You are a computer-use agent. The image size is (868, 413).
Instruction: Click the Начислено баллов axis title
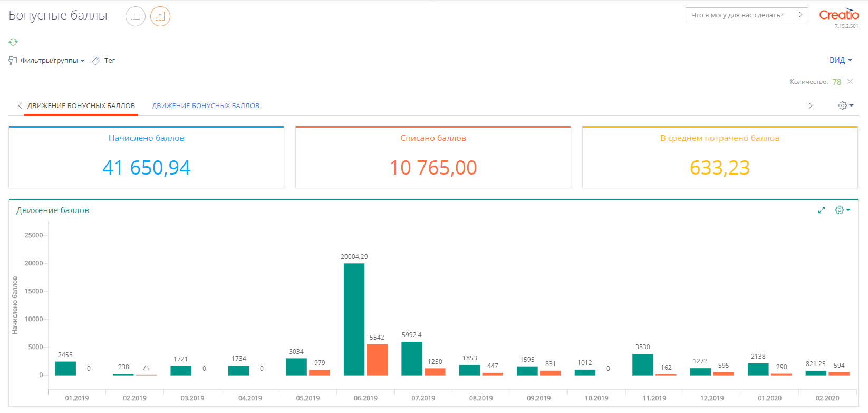[15, 305]
